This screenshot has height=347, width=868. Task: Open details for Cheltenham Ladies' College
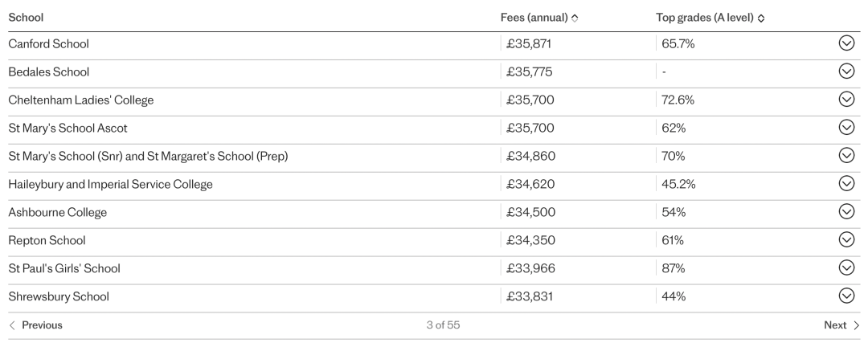[x=846, y=100]
